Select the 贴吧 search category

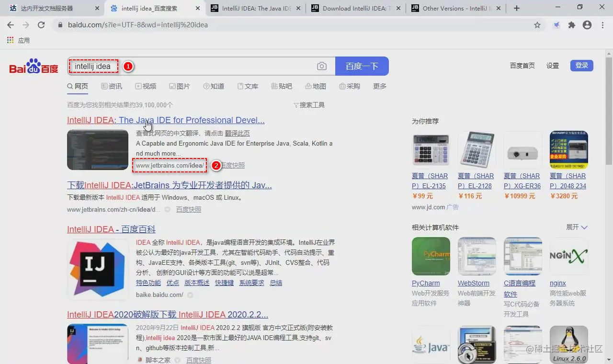[x=282, y=86]
